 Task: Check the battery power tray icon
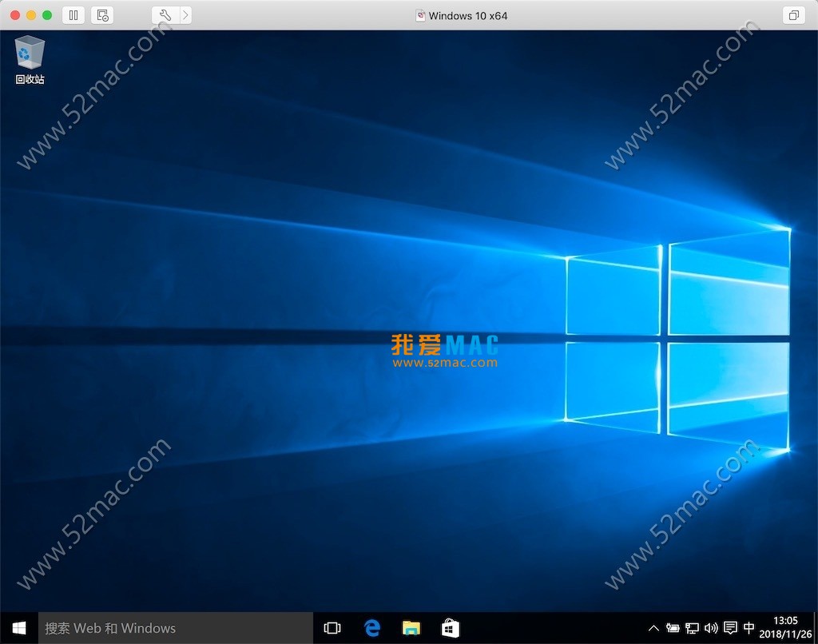click(673, 628)
